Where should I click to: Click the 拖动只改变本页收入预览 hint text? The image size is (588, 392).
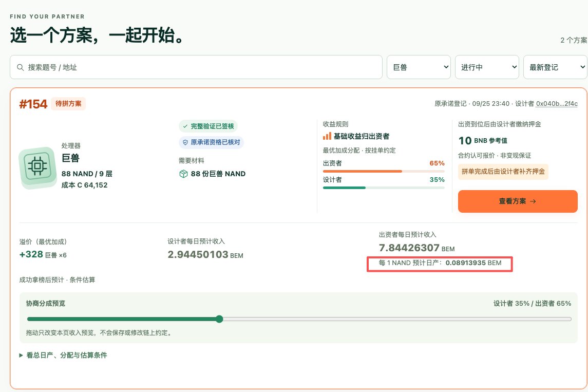99,333
